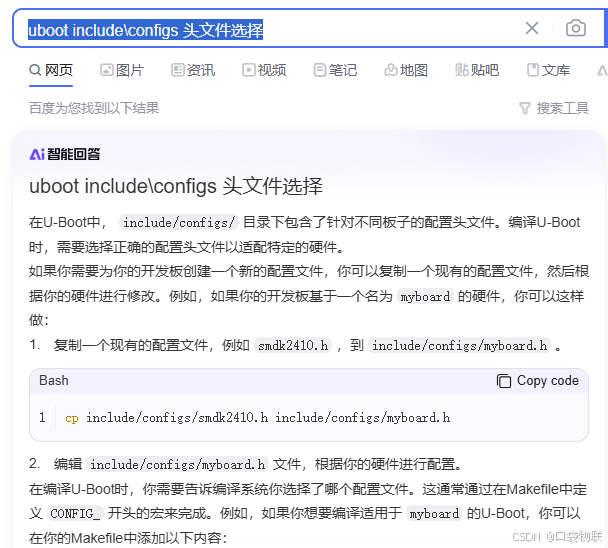Click the 贴 icon beside 贴吧

pos(461,70)
